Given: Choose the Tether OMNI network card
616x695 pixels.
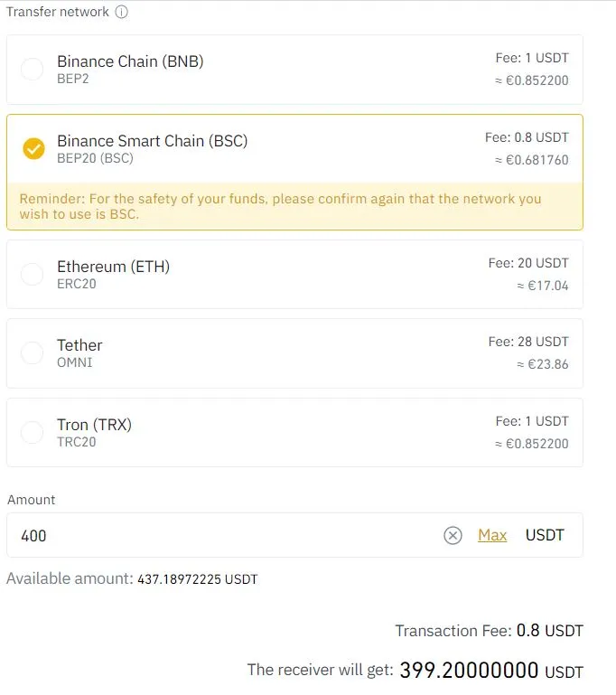Looking at the screenshot, I should [x=294, y=353].
